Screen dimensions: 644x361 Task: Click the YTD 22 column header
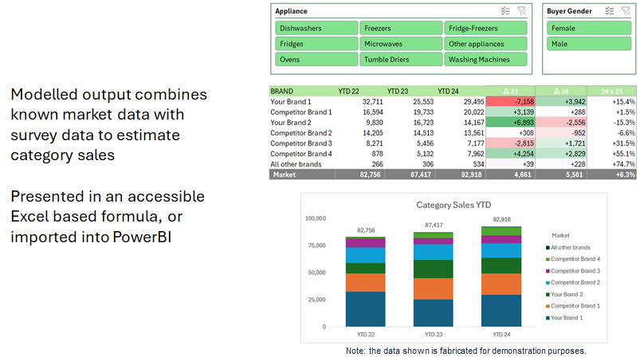[348, 91]
